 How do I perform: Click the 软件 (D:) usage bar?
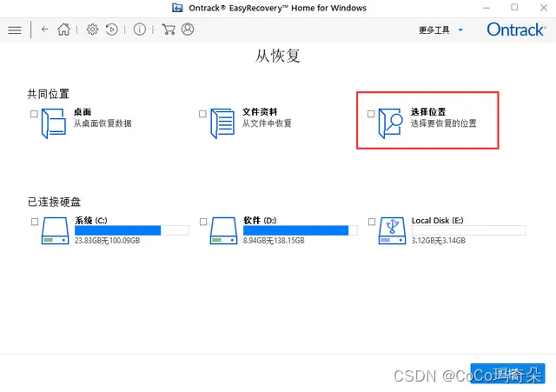tap(300, 230)
